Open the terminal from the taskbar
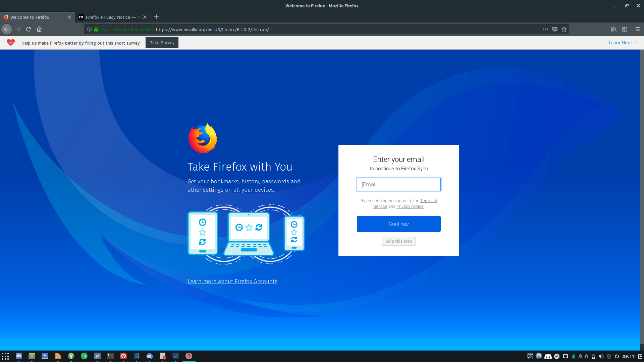The image size is (644, 362). pos(110,356)
